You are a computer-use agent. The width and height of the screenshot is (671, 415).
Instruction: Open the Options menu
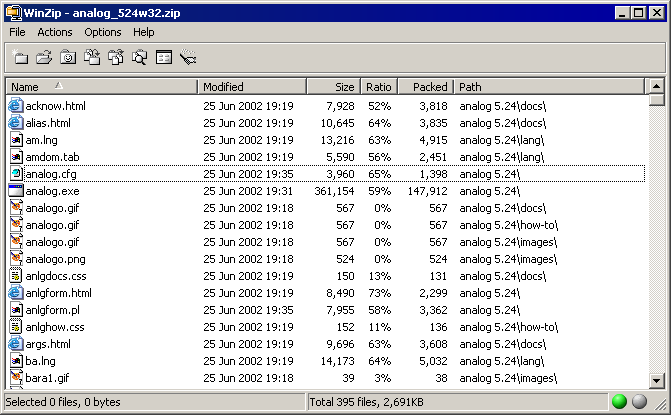[103, 32]
